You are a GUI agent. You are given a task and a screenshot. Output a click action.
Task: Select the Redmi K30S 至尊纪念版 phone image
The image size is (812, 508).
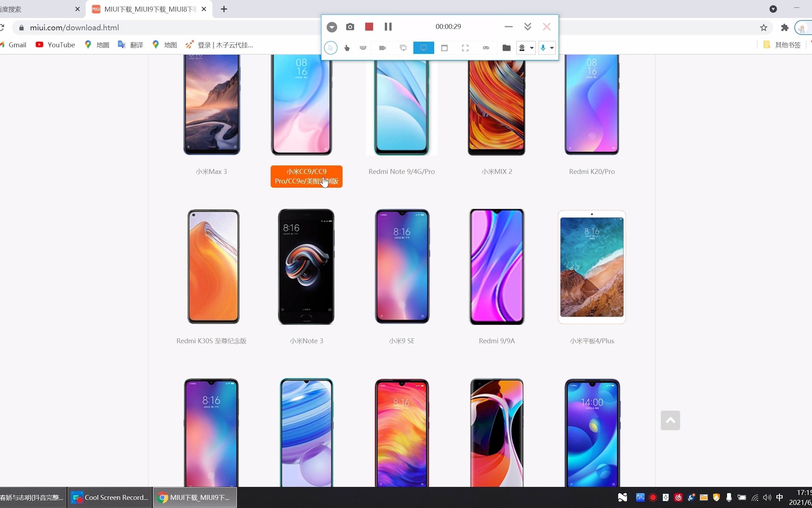(213, 267)
